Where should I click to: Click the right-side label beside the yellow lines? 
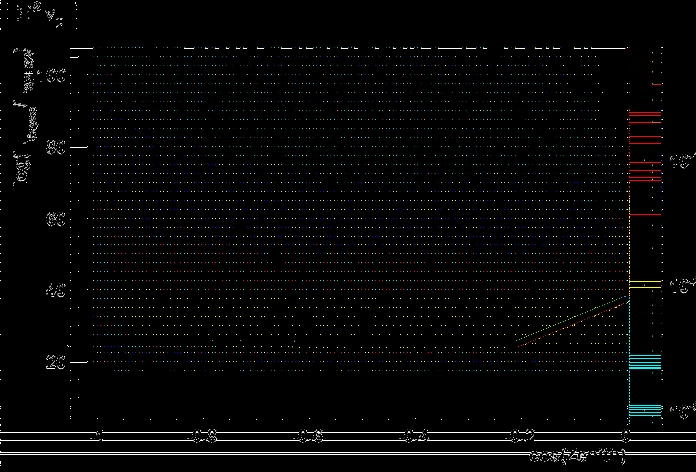pyautogui.click(x=681, y=285)
